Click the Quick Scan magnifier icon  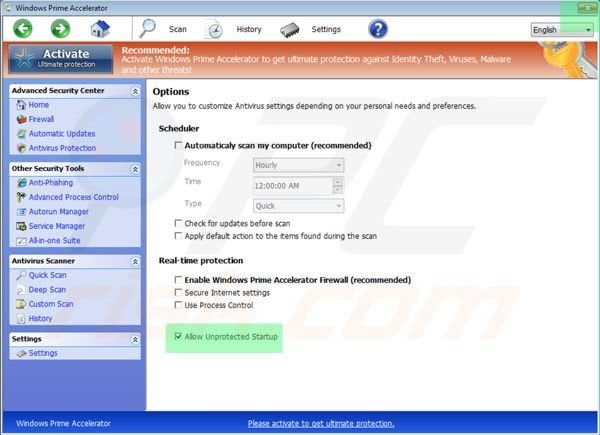(21, 275)
